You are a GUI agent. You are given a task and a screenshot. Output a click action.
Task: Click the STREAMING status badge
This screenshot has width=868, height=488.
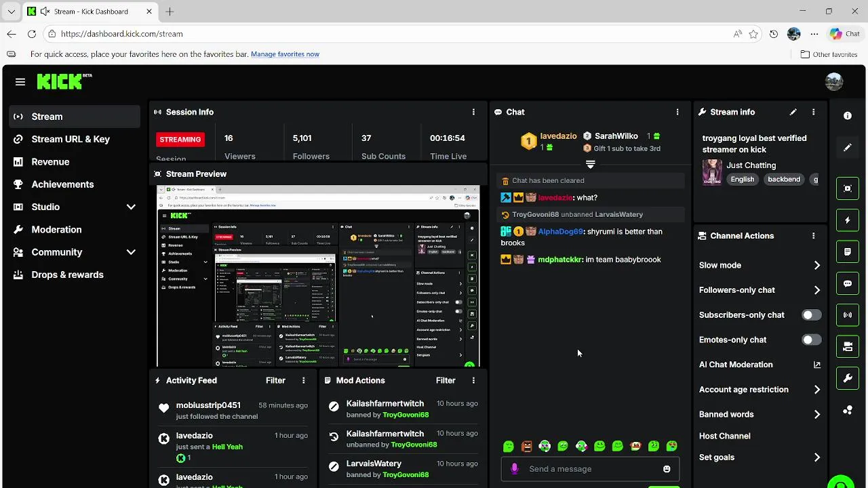point(180,139)
